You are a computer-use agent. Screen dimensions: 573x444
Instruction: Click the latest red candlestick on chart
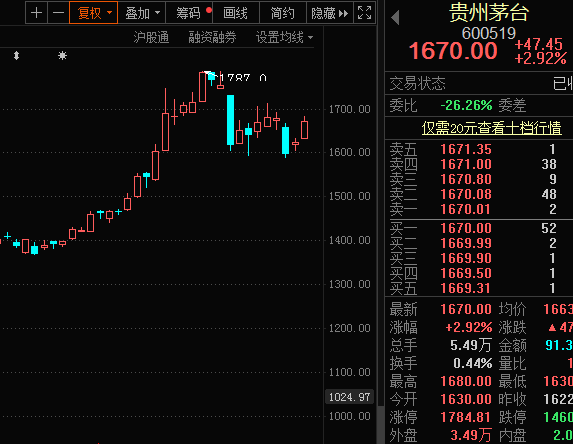[x=304, y=128]
